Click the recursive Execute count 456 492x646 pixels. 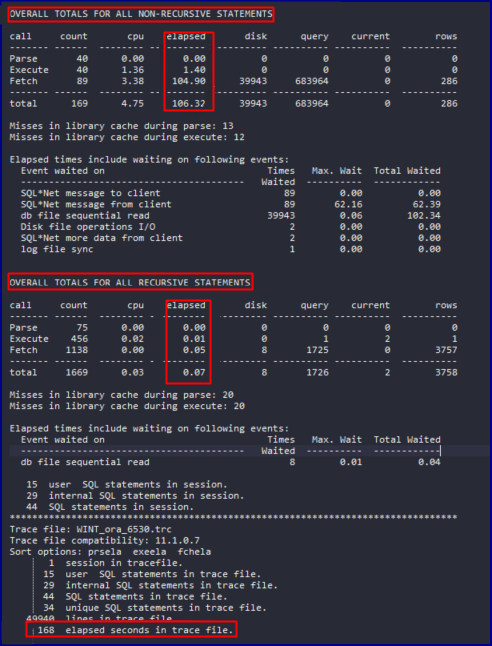point(80,339)
